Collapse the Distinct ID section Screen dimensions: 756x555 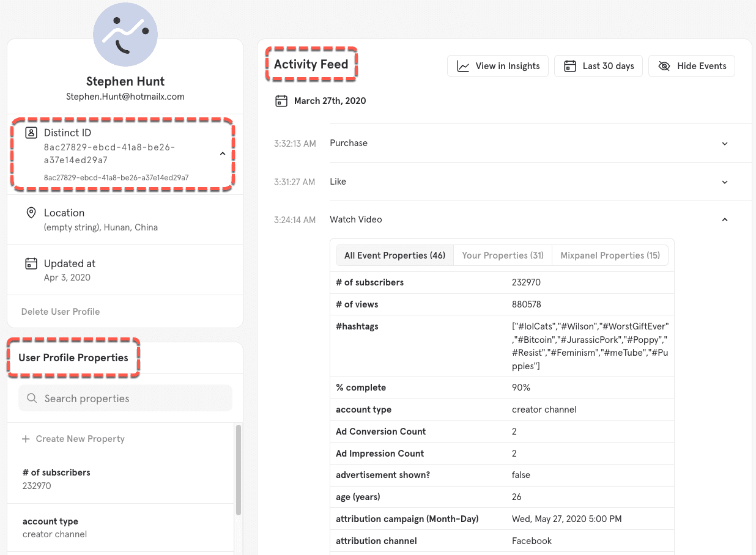click(223, 154)
